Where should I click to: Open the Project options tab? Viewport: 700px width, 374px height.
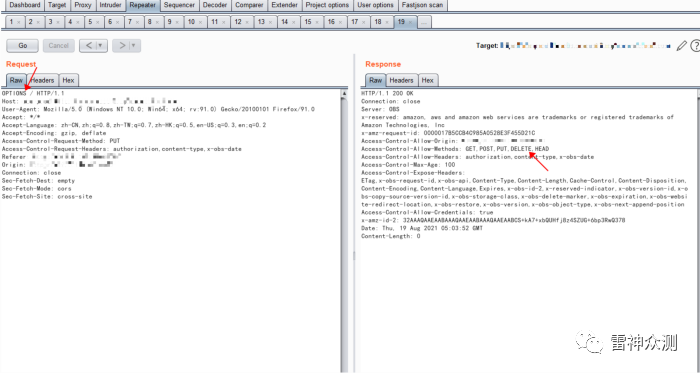click(327, 5)
